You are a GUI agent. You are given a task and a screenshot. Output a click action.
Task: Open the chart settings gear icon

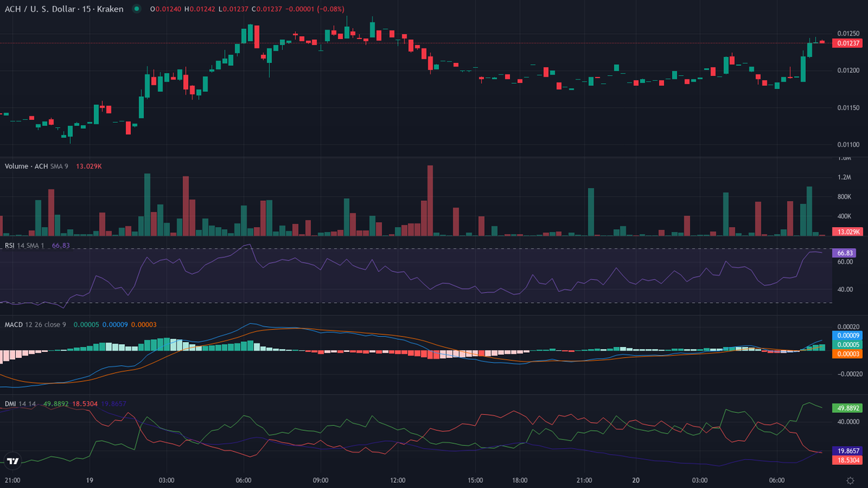point(849,480)
